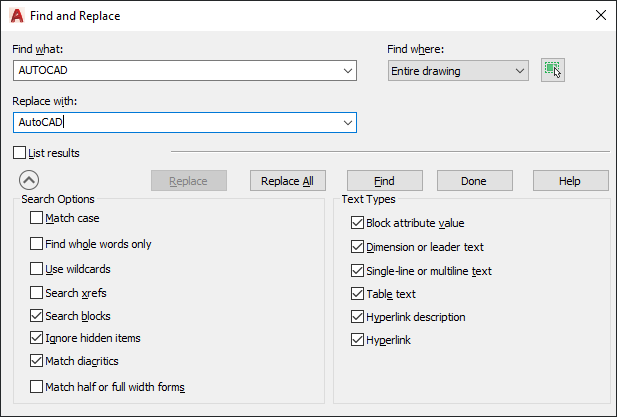Viewport: 617px width, 417px height.
Task: Click the Find button
Action: [x=384, y=181]
